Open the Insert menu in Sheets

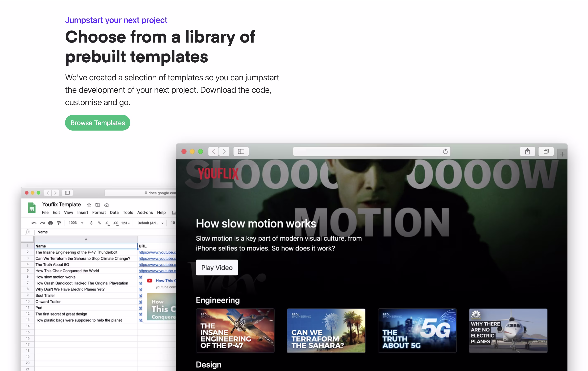[83, 213]
